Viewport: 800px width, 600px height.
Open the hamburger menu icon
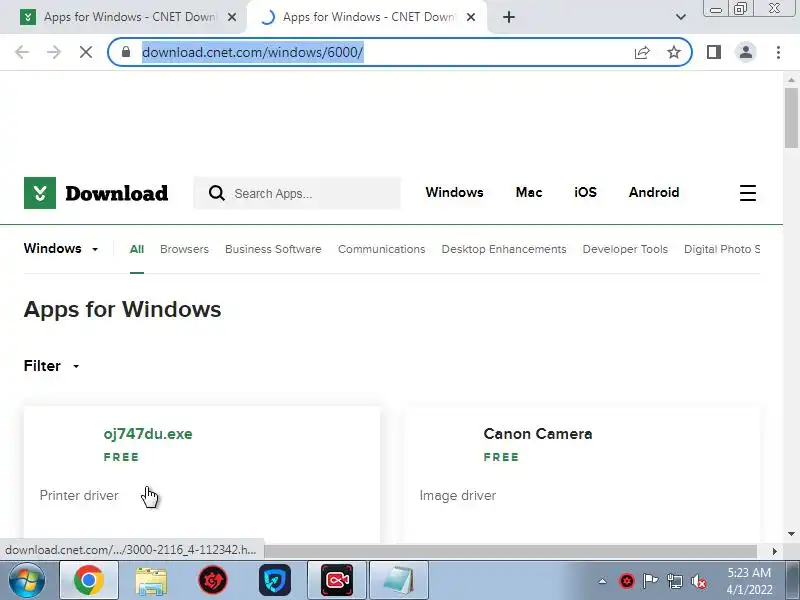pos(748,193)
